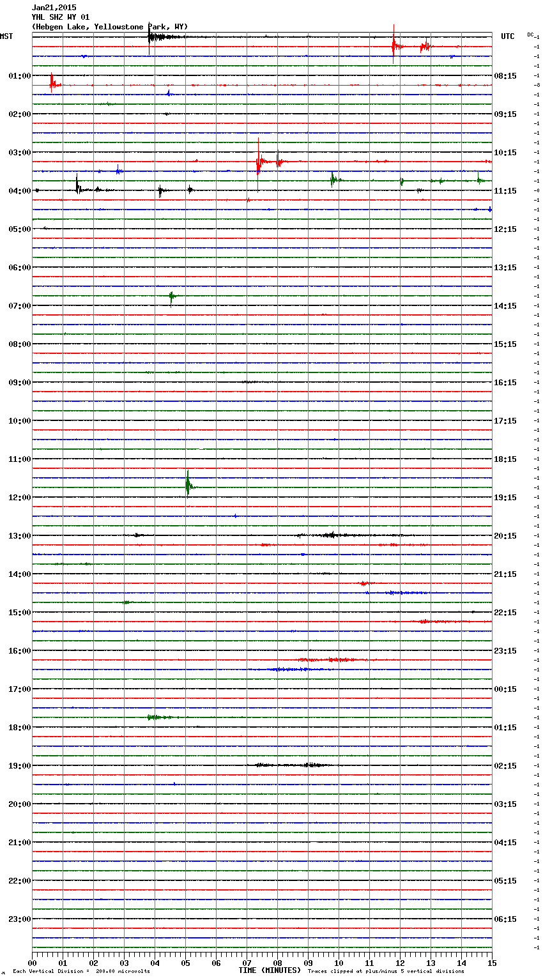Select the 04:00 MST time label
Image resolution: width=543 pixels, height=980 pixels.
[20, 191]
